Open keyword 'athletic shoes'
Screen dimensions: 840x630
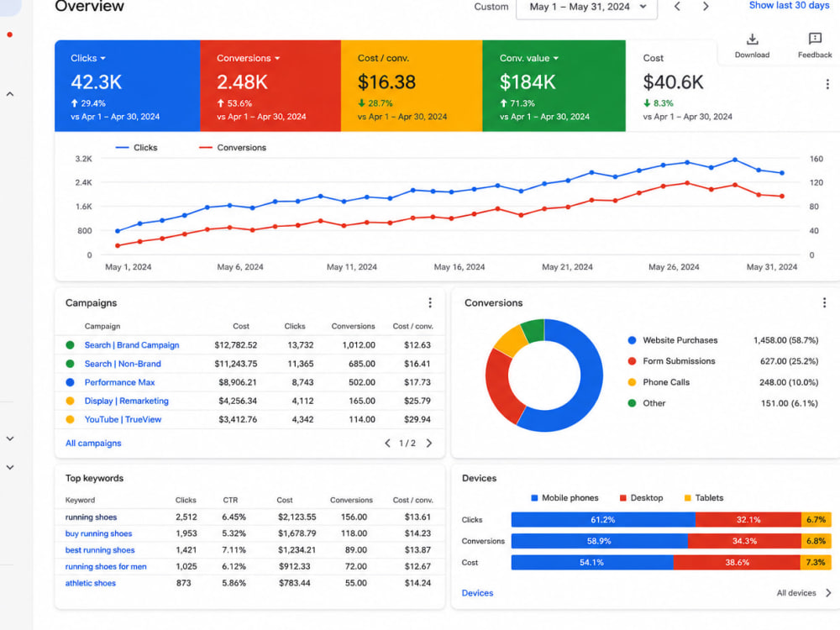(x=91, y=584)
